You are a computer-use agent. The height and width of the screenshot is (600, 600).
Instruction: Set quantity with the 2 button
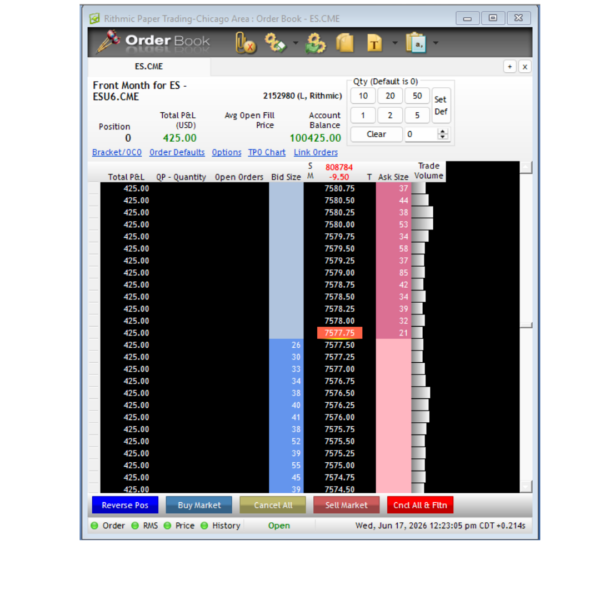point(390,115)
